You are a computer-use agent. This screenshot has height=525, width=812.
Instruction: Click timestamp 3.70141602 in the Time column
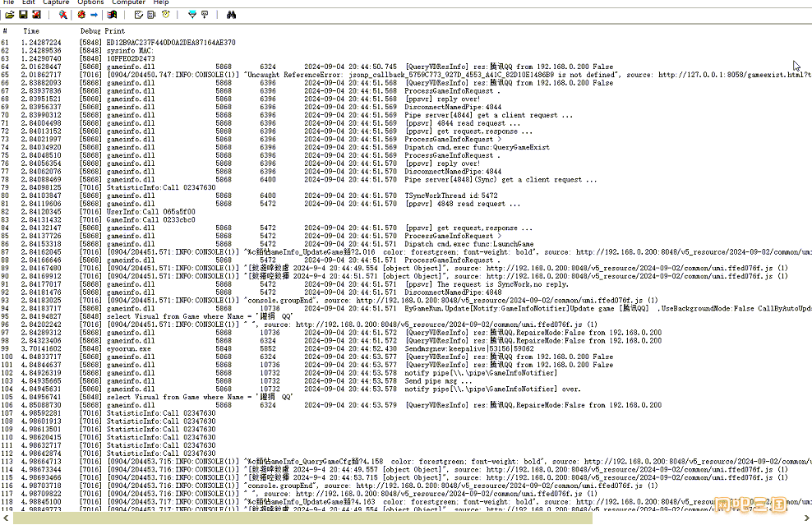tap(41, 348)
